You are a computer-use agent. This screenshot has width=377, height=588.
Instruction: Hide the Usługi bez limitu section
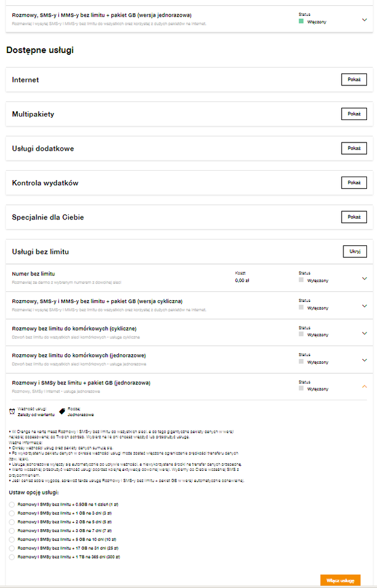[x=354, y=252]
